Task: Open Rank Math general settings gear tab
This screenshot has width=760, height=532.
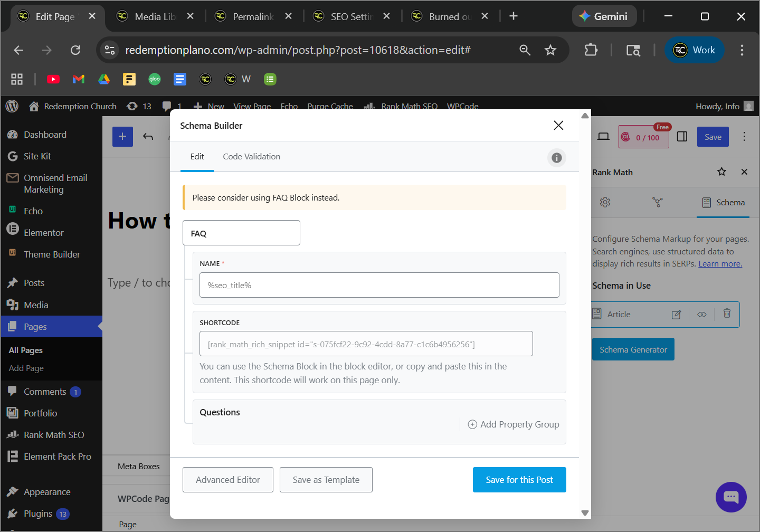Action: click(x=605, y=203)
